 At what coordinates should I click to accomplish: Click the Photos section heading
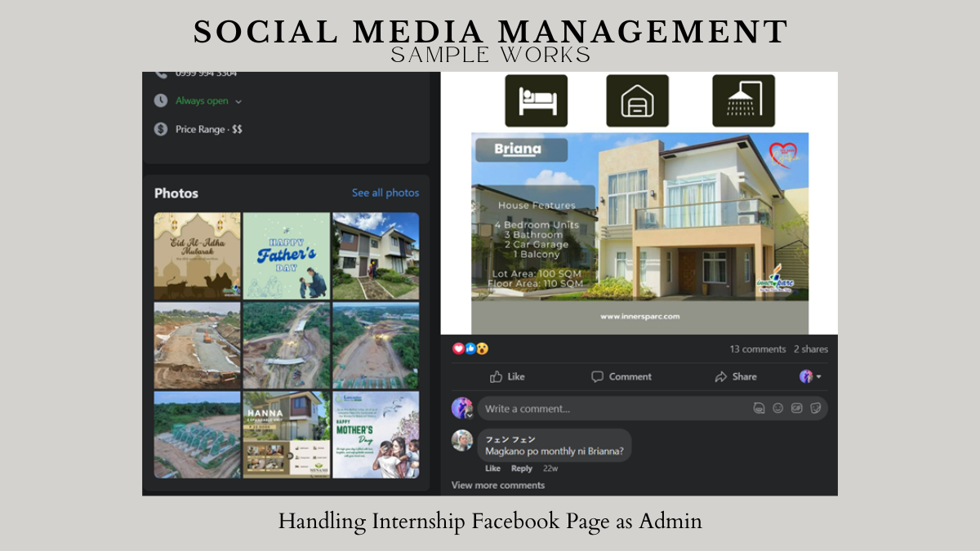pos(176,193)
